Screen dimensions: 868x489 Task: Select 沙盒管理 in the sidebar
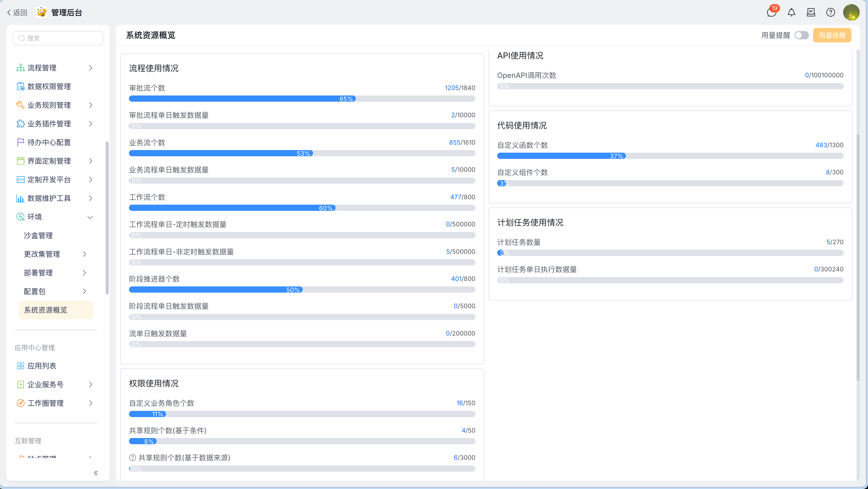coord(38,235)
